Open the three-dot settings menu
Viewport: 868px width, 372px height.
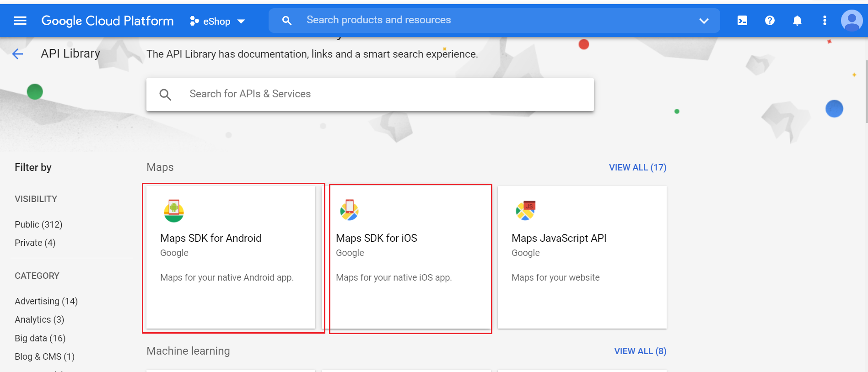(x=825, y=21)
